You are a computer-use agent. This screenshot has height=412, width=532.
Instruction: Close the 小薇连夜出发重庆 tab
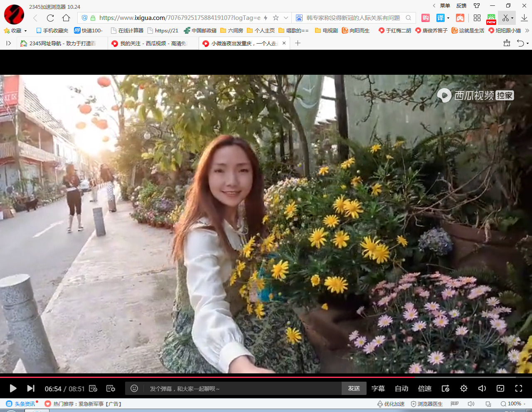(x=284, y=43)
